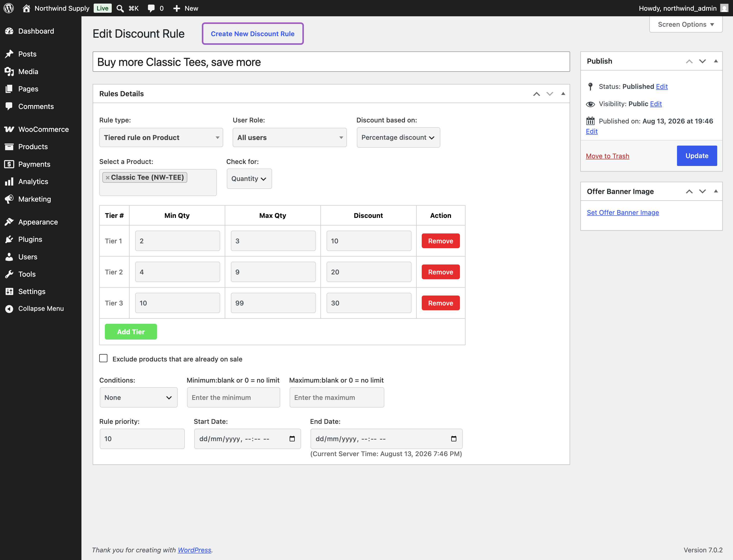Open Start Date calendar picker icon

[292, 439]
